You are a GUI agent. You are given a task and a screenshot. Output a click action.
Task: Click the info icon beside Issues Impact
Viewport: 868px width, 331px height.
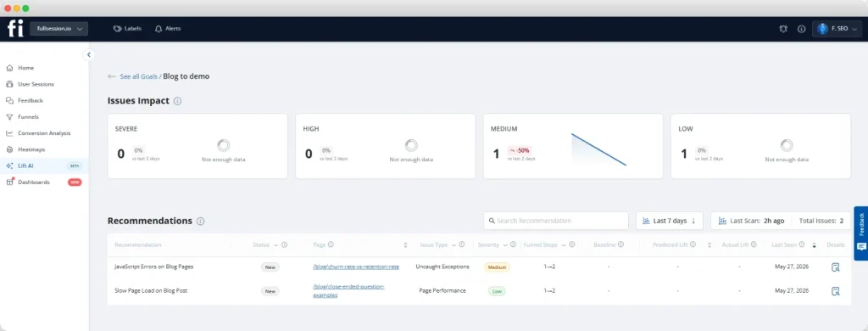pyautogui.click(x=178, y=102)
